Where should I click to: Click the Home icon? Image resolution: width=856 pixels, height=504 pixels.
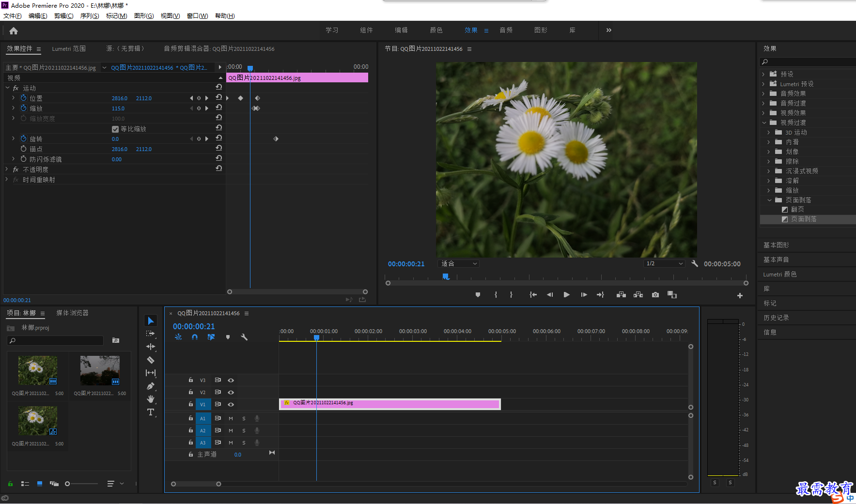(x=14, y=31)
